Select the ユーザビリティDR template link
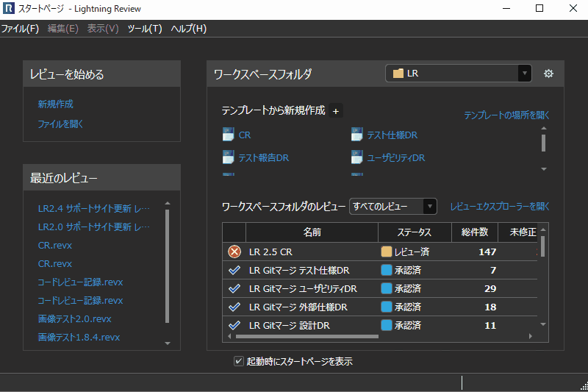This screenshot has width=588, height=392. click(396, 158)
